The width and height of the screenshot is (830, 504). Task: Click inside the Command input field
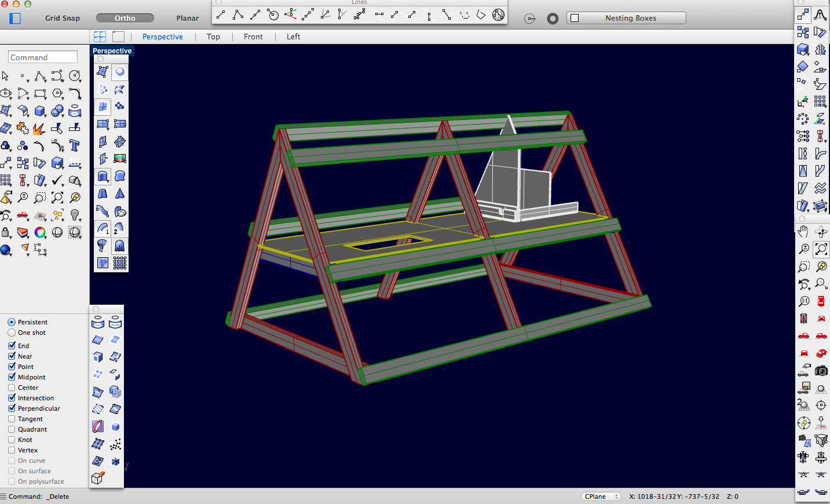click(43, 57)
